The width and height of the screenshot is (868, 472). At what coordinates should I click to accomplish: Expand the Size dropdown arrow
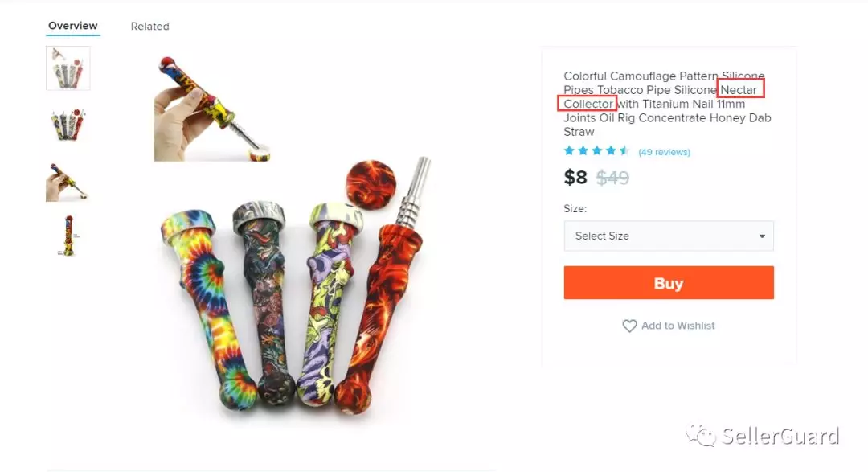762,236
